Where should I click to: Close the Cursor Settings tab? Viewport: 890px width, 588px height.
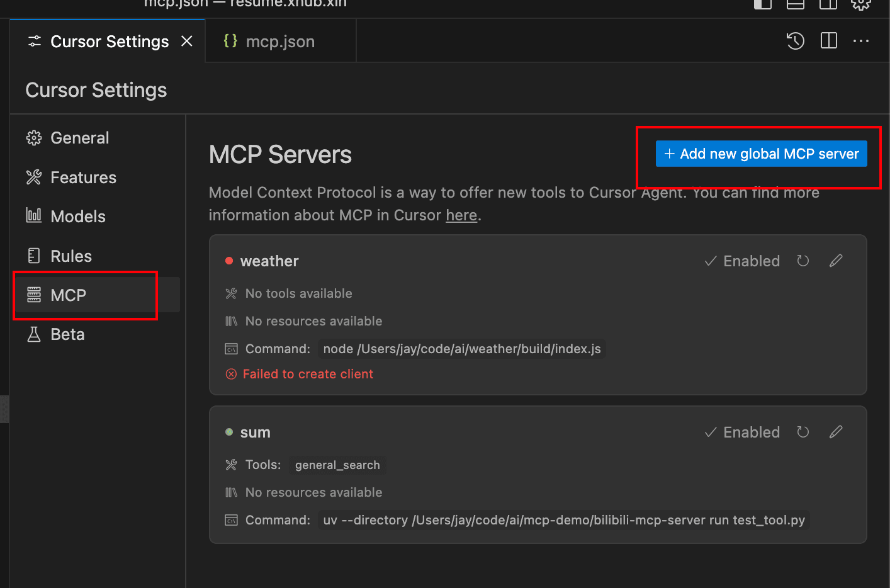[187, 42]
